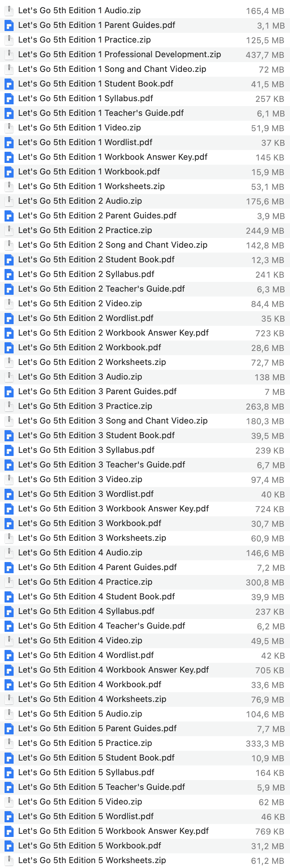Viewport: 290px width, 868px height.
Task: Click the zip icon of Edition 1 Professional Development.zip
Action: (x=9, y=55)
